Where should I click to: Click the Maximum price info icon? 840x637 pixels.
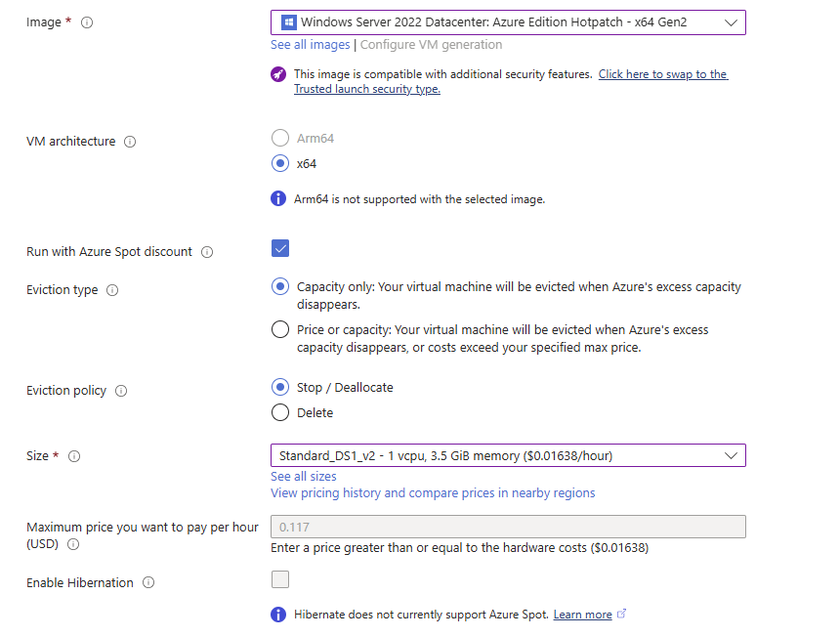pyautogui.click(x=73, y=544)
